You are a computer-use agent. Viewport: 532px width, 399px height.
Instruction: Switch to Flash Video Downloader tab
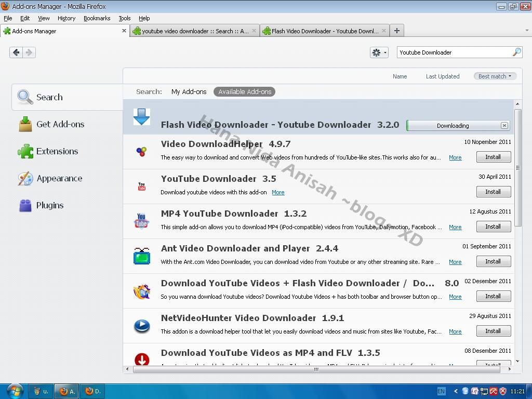pos(324,31)
